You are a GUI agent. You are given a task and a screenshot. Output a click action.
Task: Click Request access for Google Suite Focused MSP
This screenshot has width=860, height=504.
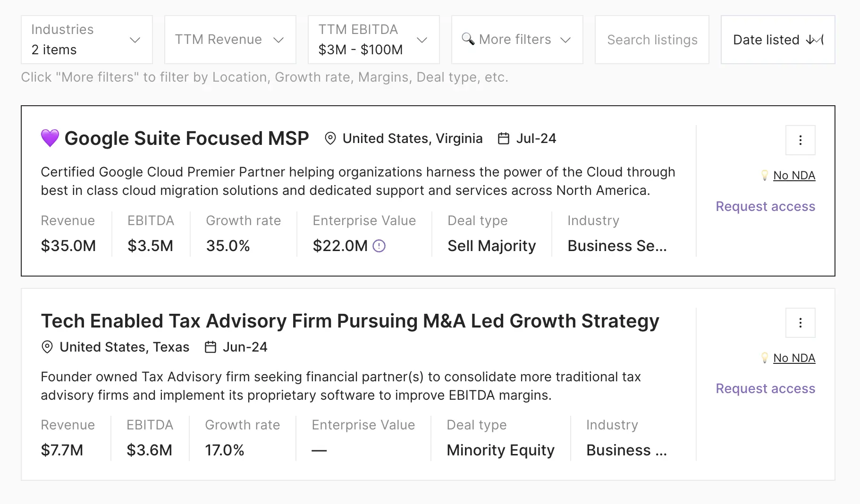pyautogui.click(x=765, y=206)
